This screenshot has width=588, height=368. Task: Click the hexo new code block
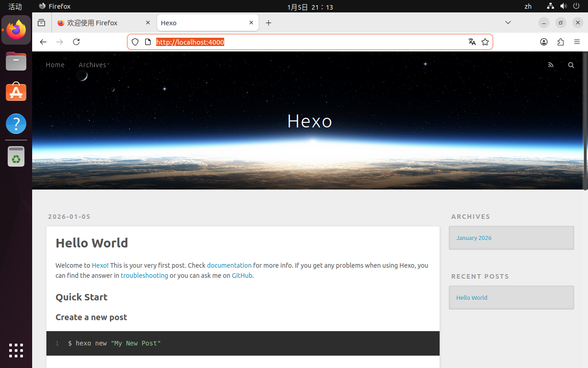(243, 343)
